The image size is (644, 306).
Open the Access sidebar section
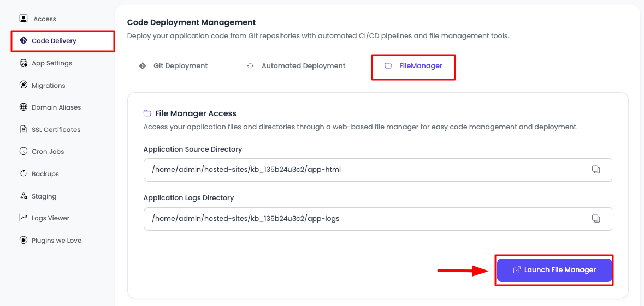coord(44,19)
